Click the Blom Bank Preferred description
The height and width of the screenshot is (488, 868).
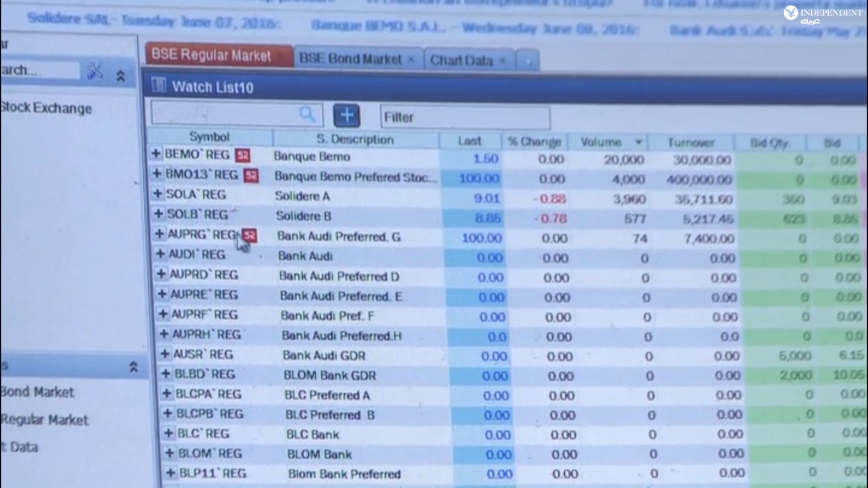344,474
